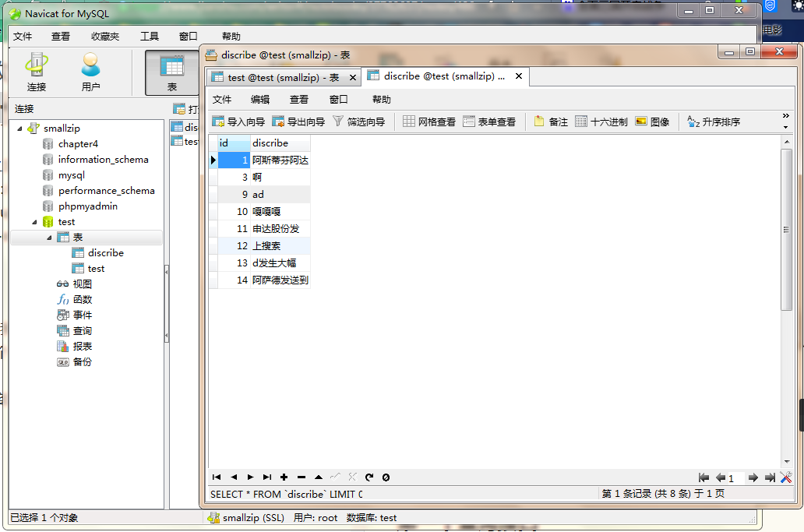Viewport: 804px width, 532px height.
Task: Select the 表 (Table) toolbar button
Action: coord(171,72)
